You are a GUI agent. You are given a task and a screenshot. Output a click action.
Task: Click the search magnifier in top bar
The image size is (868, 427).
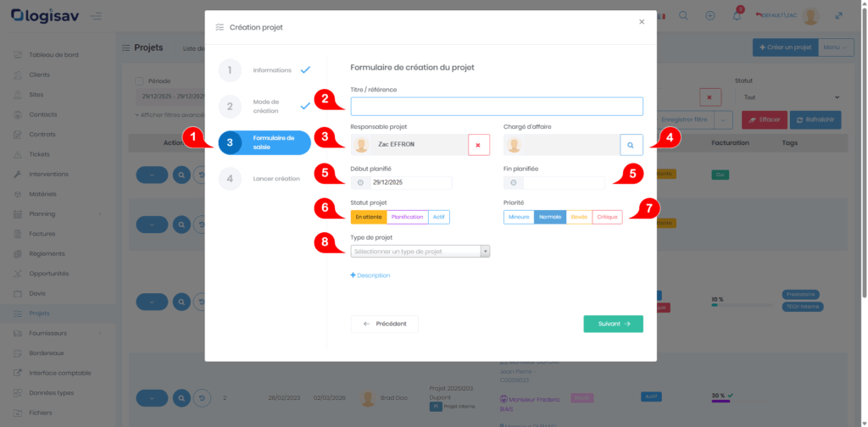point(683,16)
